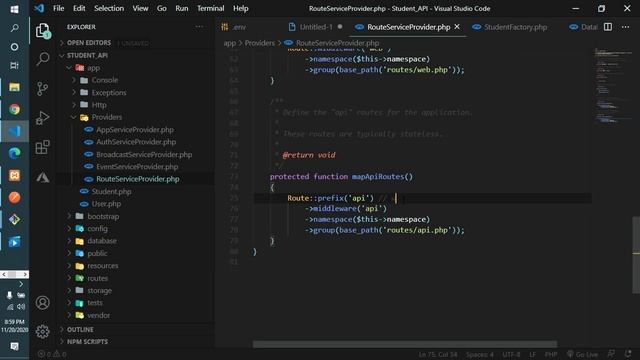This screenshot has height=360, width=640.
Task: Open the Search view in activity bar
Action: coord(42,59)
